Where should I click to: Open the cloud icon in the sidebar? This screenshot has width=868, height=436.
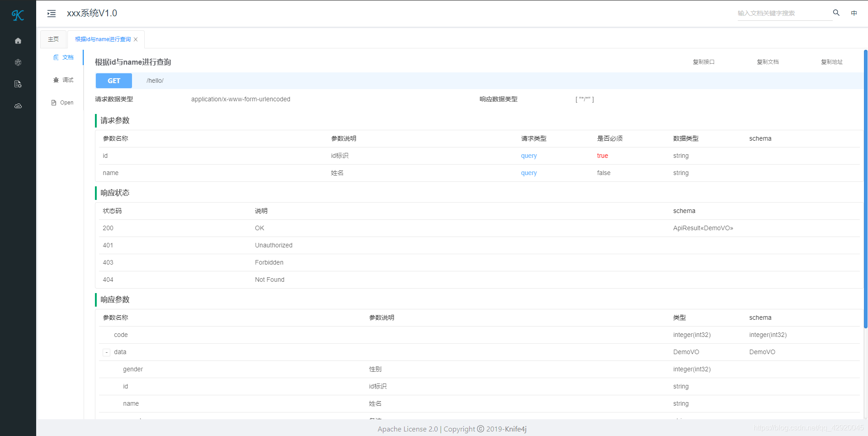pyautogui.click(x=18, y=106)
